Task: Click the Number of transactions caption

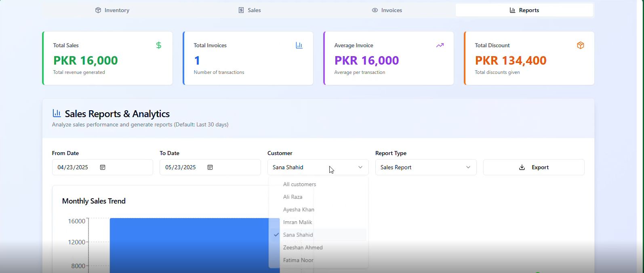Action: 219,72
